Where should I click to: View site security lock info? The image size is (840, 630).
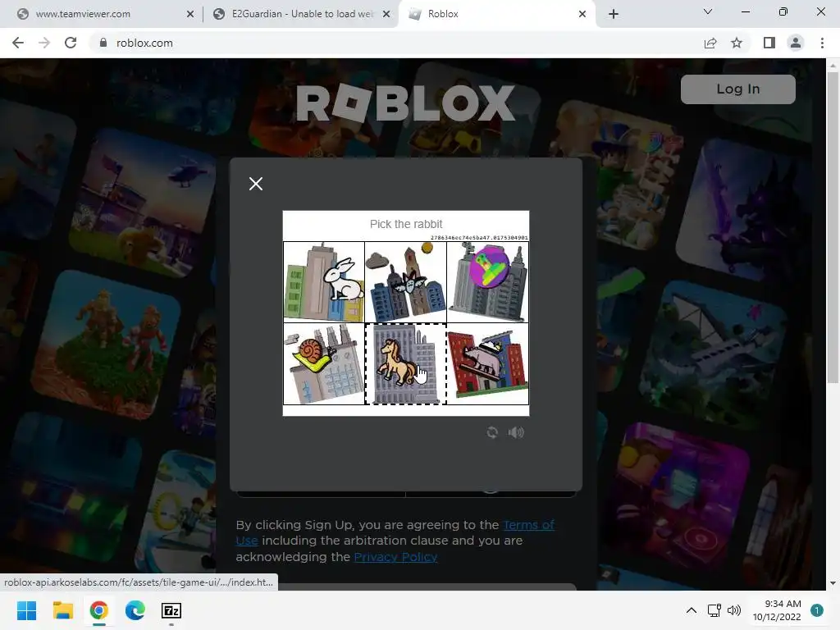coord(103,43)
